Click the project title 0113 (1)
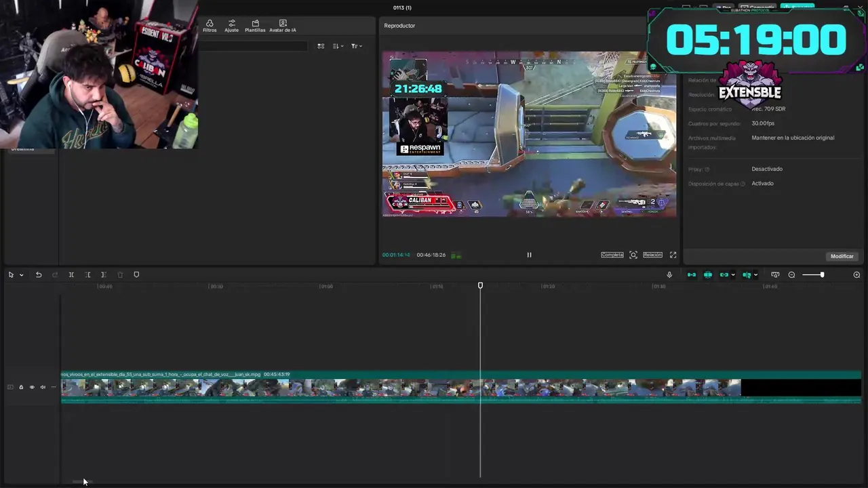This screenshot has width=868, height=488. 402,7
